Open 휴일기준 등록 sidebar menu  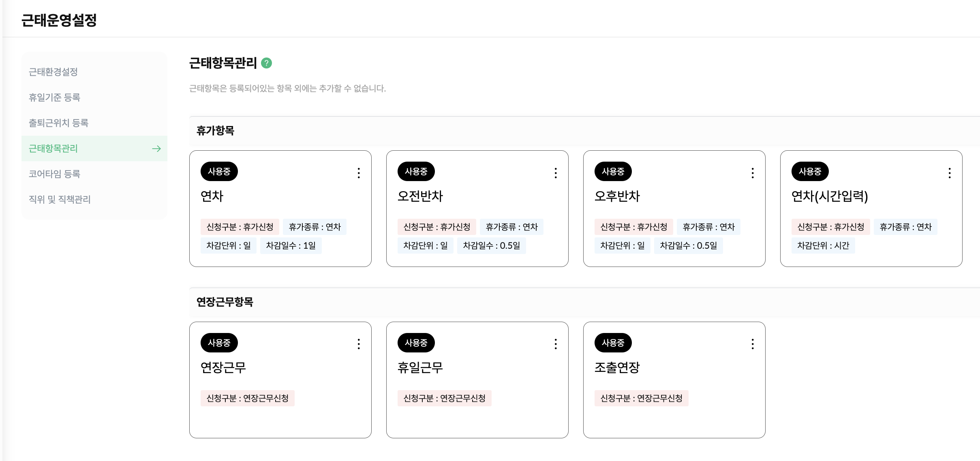tap(54, 98)
